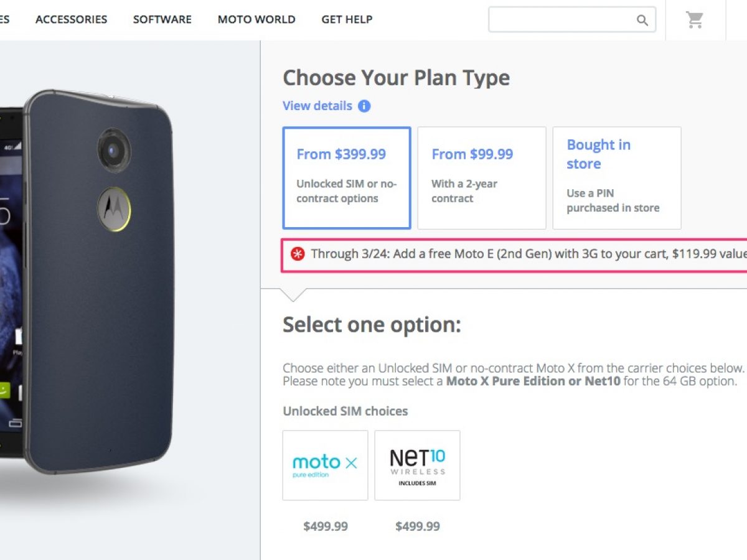This screenshot has height=560, width=747.
Task: Click the phone's rear camera lens
Action: (114, 147)
